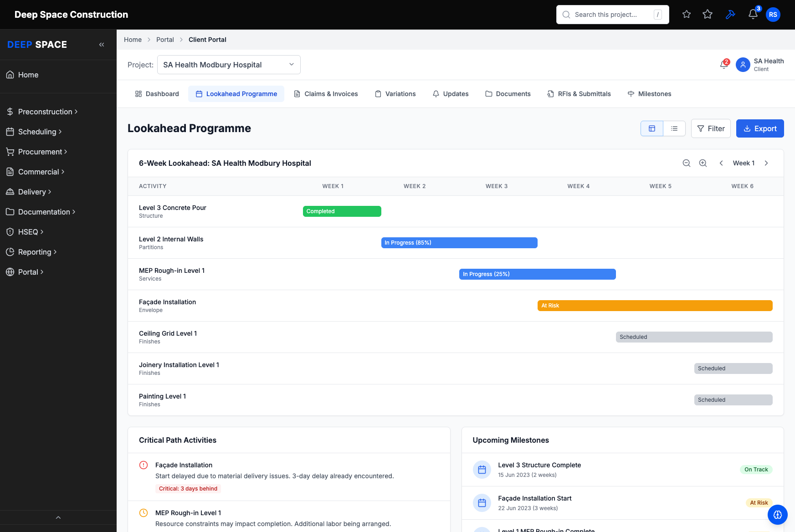
Task: Focus the Search this project field
Action: 612,15
